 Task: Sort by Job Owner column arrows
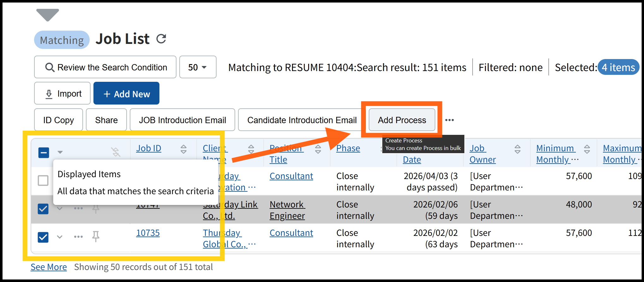(x=517, y=149)
